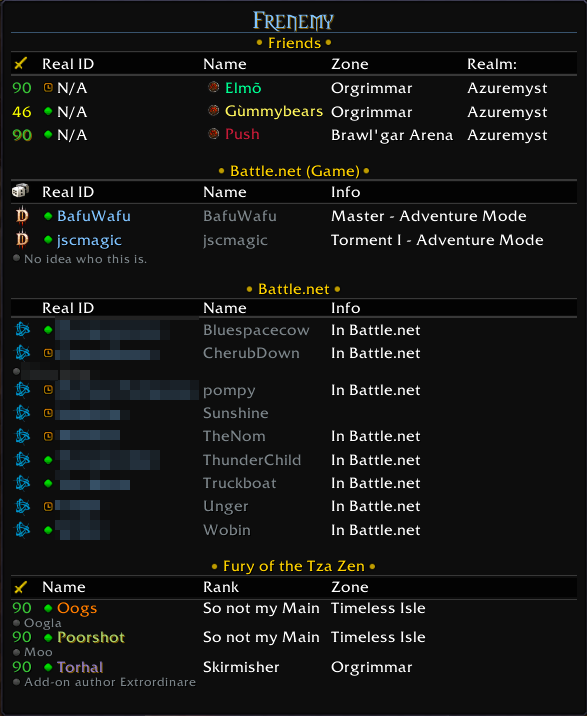The width and height of the screenshot is (587, 716).
Task: Click the sword icon in Friends header
Action: click(21, 63)
